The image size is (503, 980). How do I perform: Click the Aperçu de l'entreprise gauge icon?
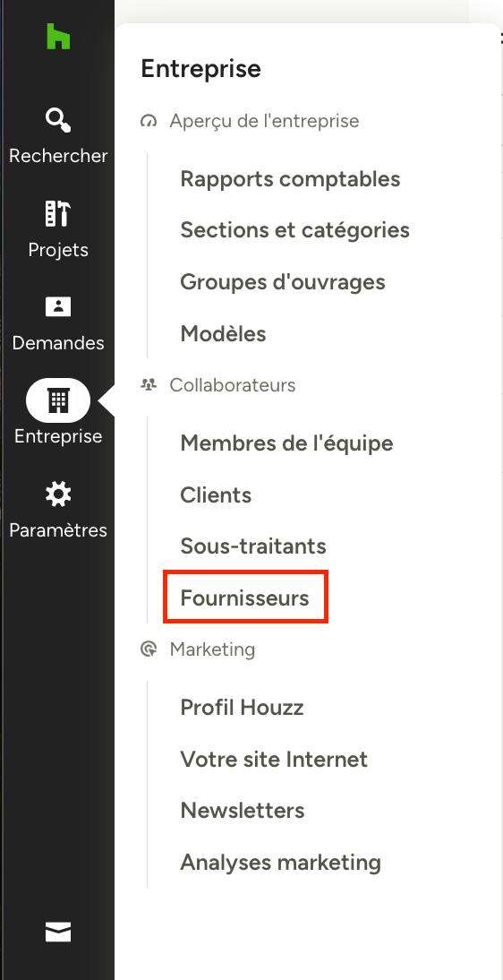pos(148,121)
